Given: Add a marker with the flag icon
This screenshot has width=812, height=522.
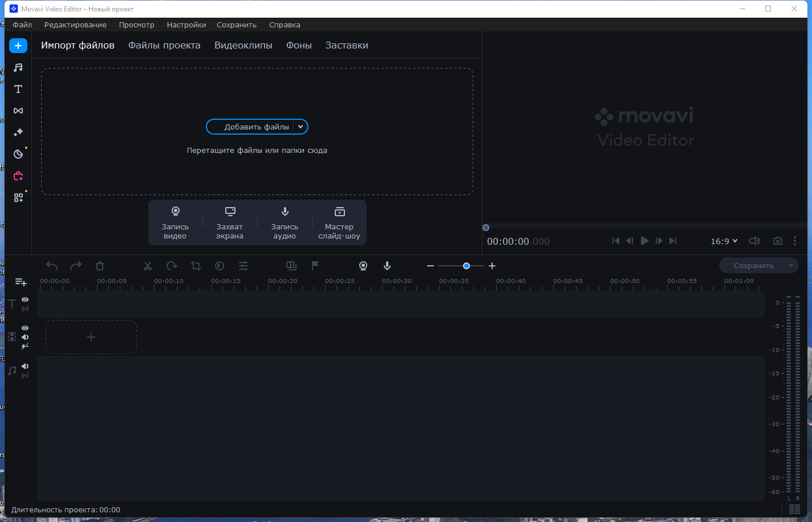Looking at the screenshot, I should (315, 266).
